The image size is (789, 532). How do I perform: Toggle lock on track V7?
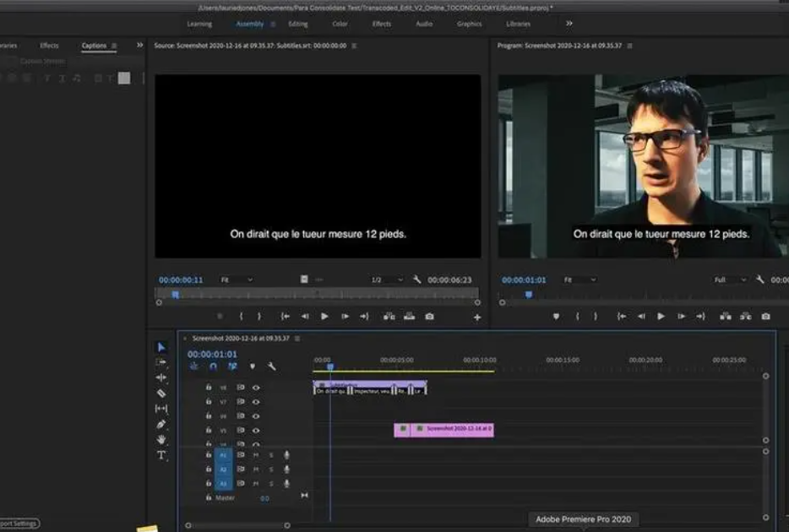[209, 402]
